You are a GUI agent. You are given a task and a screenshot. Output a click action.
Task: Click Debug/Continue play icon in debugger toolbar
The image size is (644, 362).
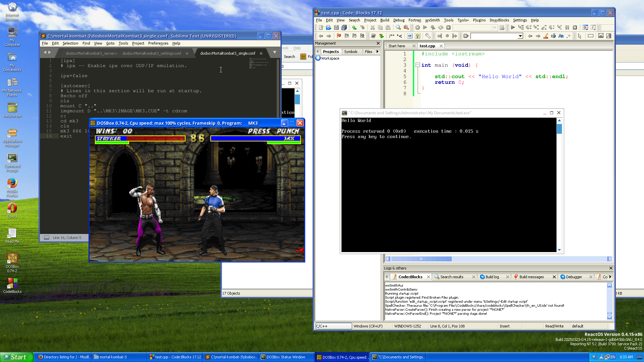point(513,28)
